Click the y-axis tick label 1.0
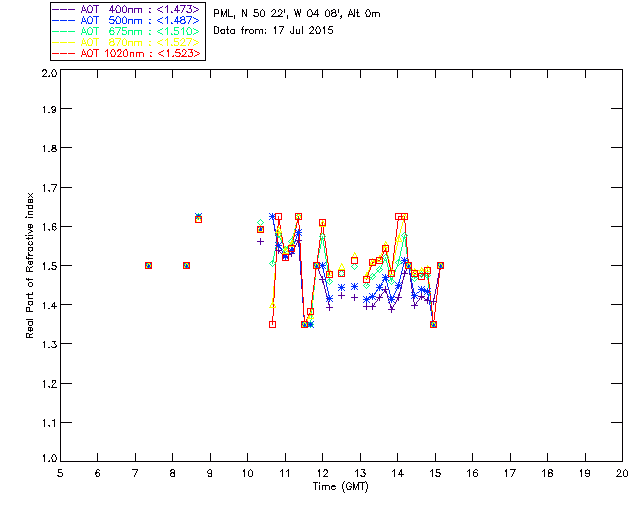 (x=49, y=459)
